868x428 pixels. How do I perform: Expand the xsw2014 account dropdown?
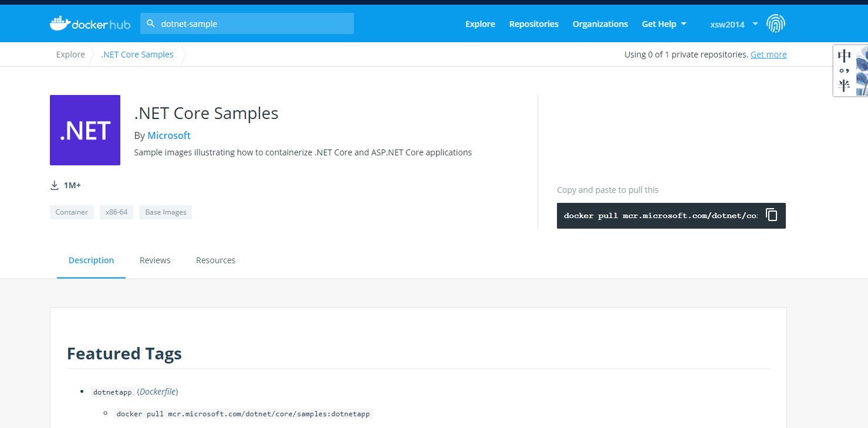734,24
